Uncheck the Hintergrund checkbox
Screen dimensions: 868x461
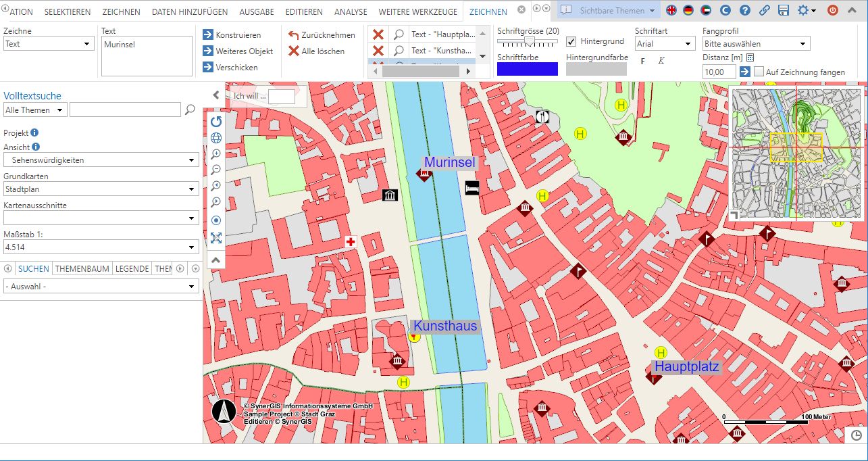(571, 42)
